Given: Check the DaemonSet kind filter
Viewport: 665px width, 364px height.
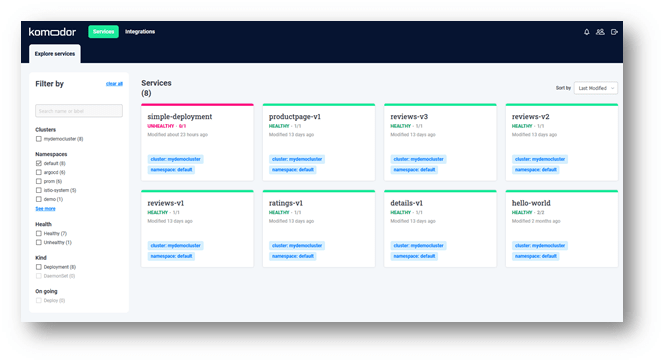Looking at the screenshot, I should 39,276.
